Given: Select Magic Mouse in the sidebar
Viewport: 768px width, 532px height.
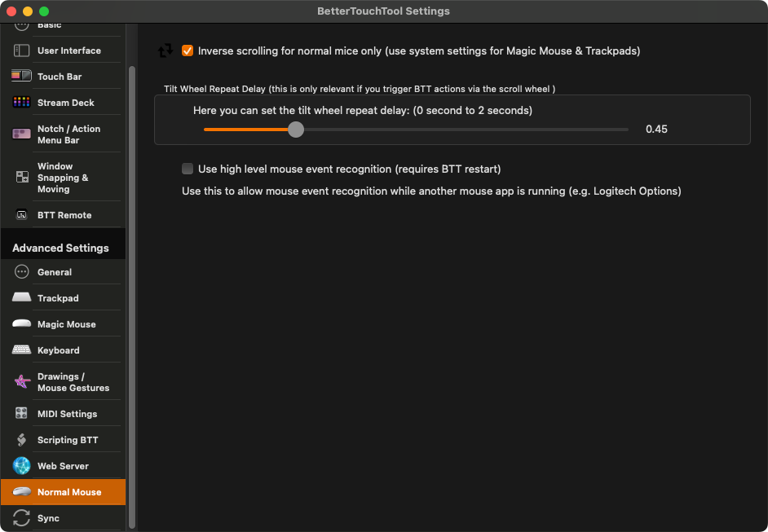Looking at the screenshot, I should pos(66,324).
